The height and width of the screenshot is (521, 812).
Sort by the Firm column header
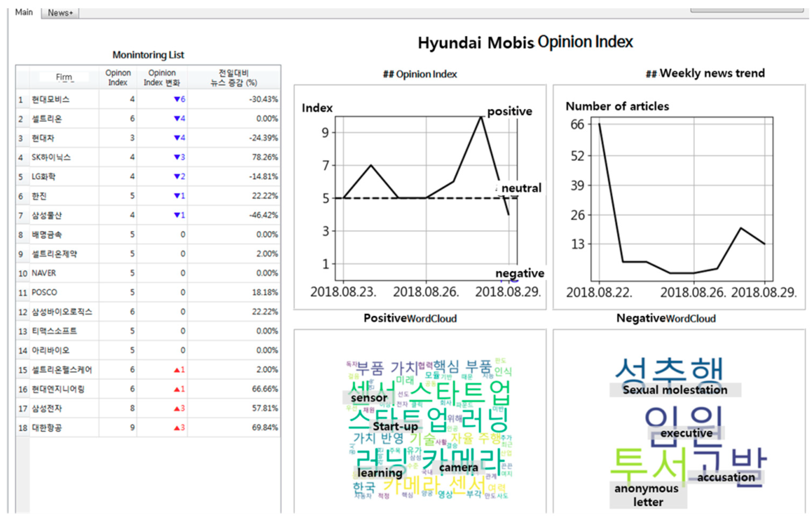(64, 77)
